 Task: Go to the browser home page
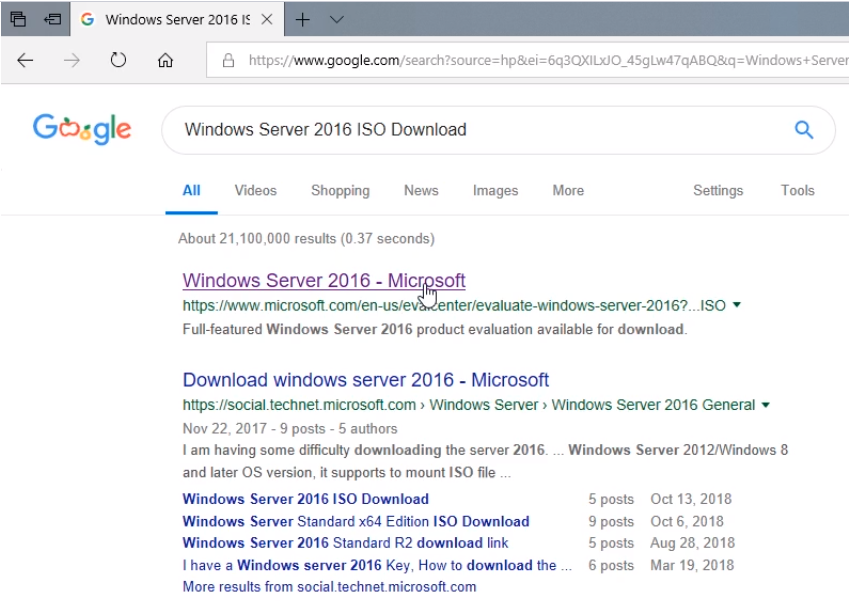point(165,60)
